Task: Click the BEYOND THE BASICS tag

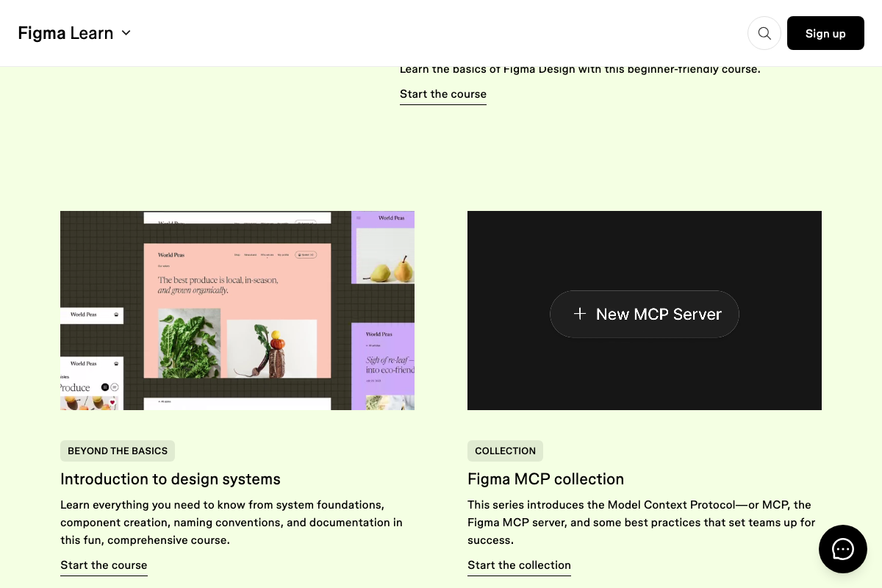Action: click(118, 451)
